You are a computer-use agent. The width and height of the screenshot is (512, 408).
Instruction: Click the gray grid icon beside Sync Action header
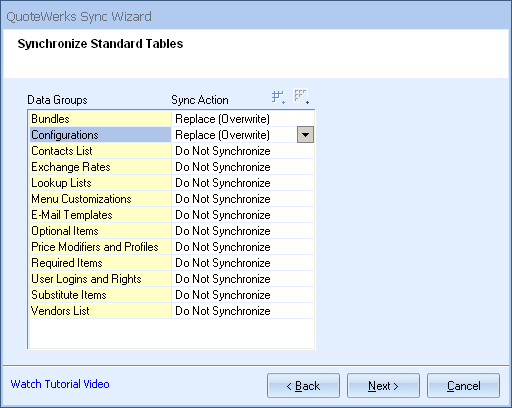pos(301,97)
